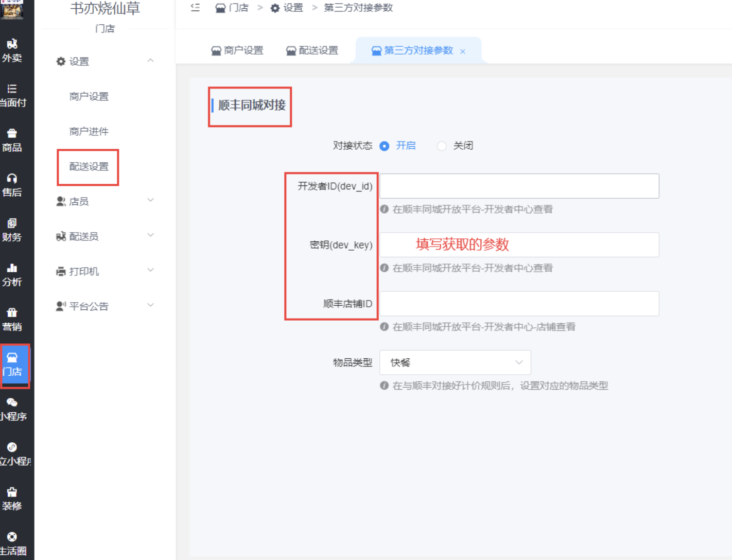Viewport: 732px width, 560px height.
Task: Click the 设置 breadcrumb with gear icon
Action: point(287,8)
